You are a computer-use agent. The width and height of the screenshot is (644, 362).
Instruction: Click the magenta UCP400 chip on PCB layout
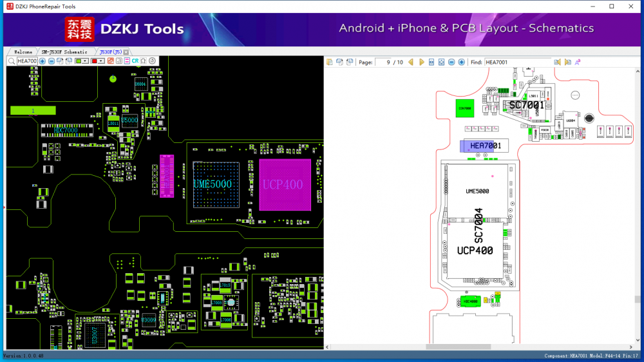point(285,185)
